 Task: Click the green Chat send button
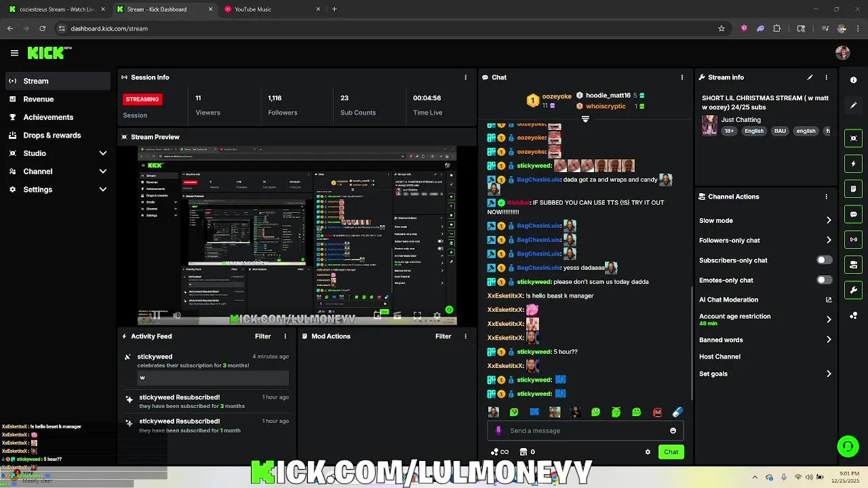point(671,452)
